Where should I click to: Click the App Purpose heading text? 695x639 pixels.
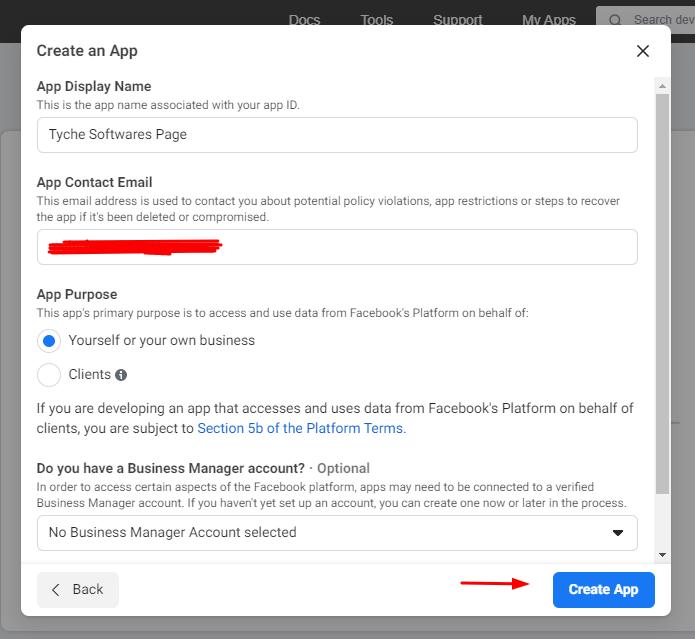(x=77, y=295)
